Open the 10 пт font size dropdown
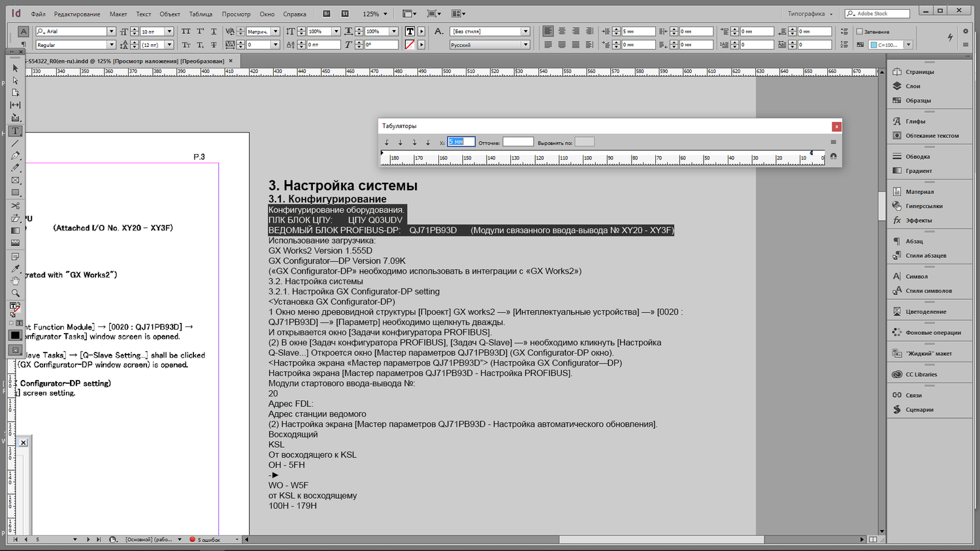The height and width of the screenshot is (551, 980). tap(169, 31)
